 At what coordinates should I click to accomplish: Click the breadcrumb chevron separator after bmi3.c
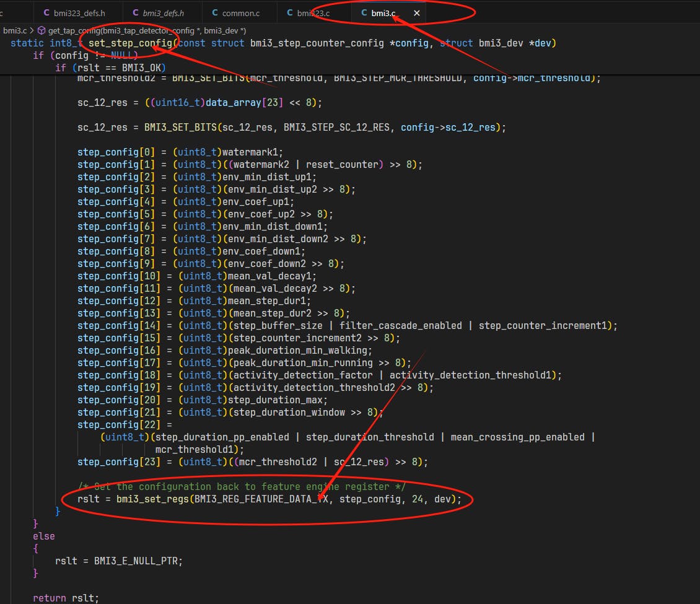[32, 30]
